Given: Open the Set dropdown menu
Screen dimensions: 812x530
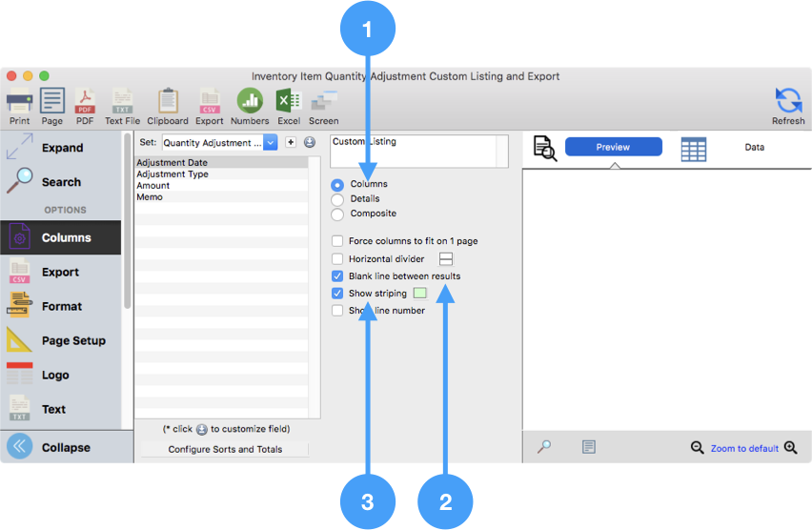Looking at the screenshot, I should pos(270,143).
